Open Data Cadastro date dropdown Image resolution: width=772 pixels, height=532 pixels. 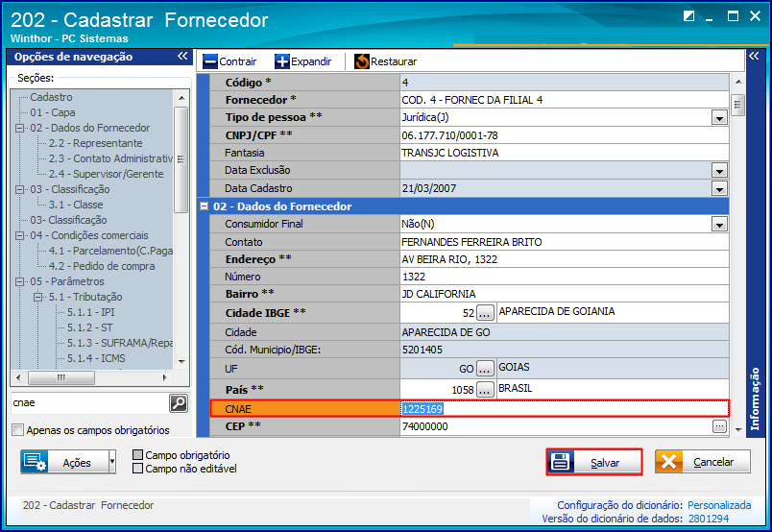click(719, 188)
